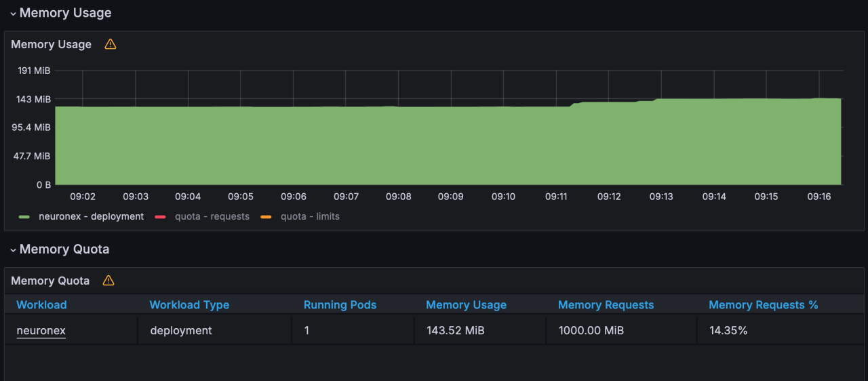Image resolution: width=868 pixels, height=381 pixels.
Task: Click the 143.52 MiB memory usage cell
Action: pos(456,331)
